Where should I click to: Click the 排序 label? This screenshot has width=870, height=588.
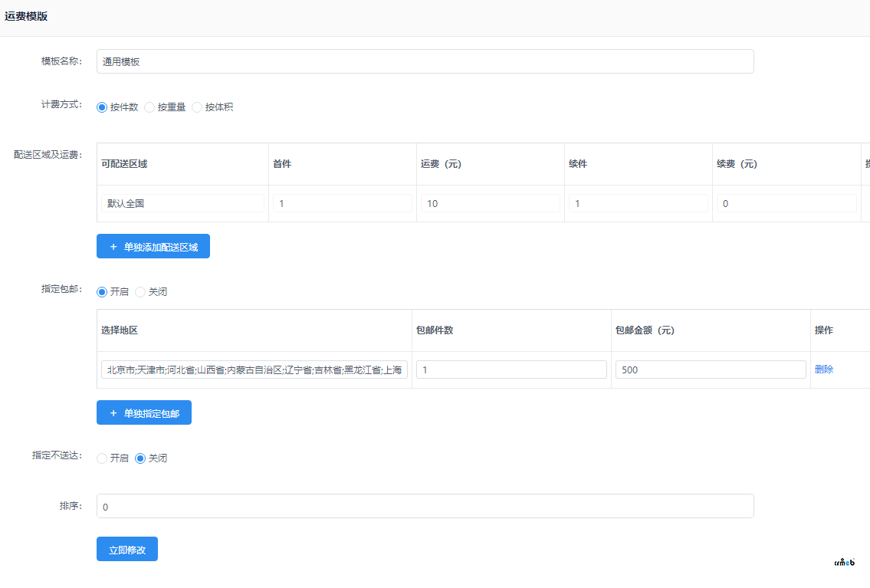(71, 506)
